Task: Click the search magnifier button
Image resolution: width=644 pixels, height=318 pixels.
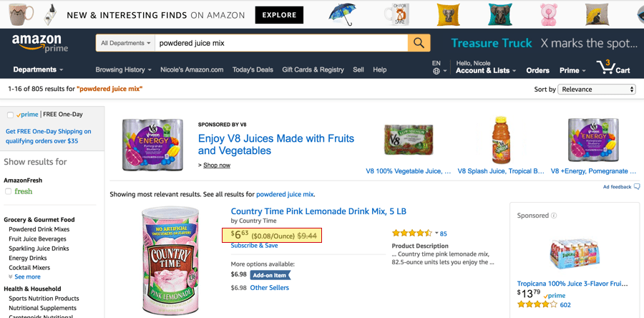Action: click(x=419, y=43)
